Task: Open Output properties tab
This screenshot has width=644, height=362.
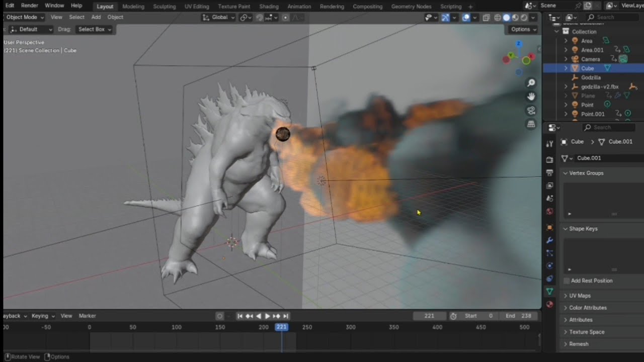Action: [x=549, y=172]
